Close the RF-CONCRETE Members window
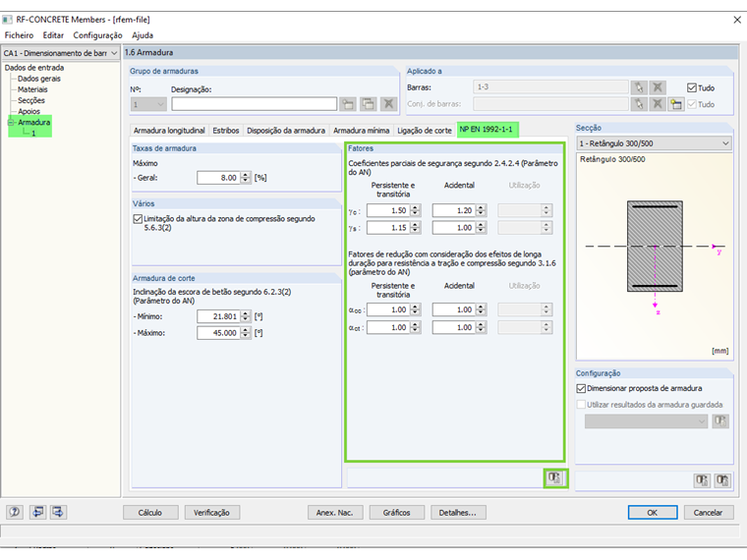The width and height of the screenshot is (747, 560). pos(736,20)
